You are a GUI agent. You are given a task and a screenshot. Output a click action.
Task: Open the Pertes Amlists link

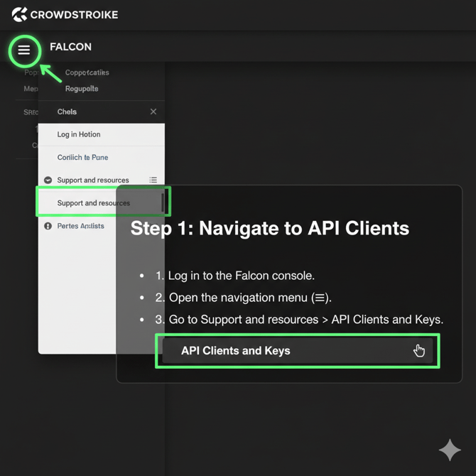pyautogui.click(x=80, y=226)
